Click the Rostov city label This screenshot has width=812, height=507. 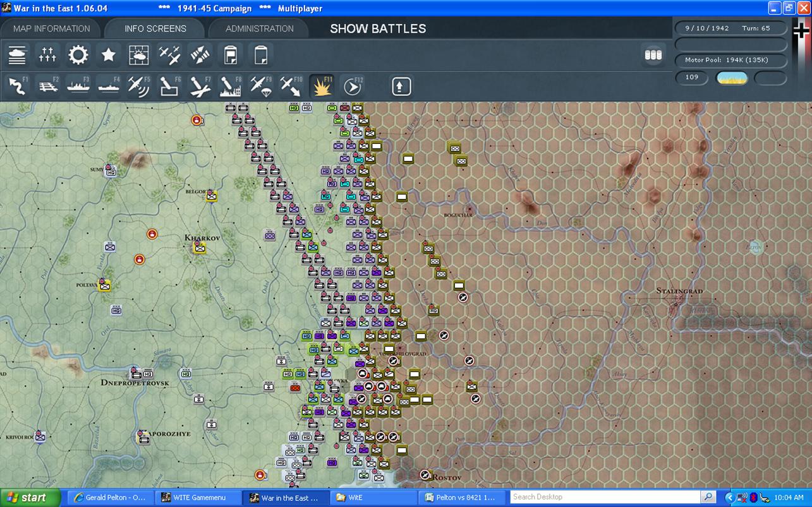(448, 477)
